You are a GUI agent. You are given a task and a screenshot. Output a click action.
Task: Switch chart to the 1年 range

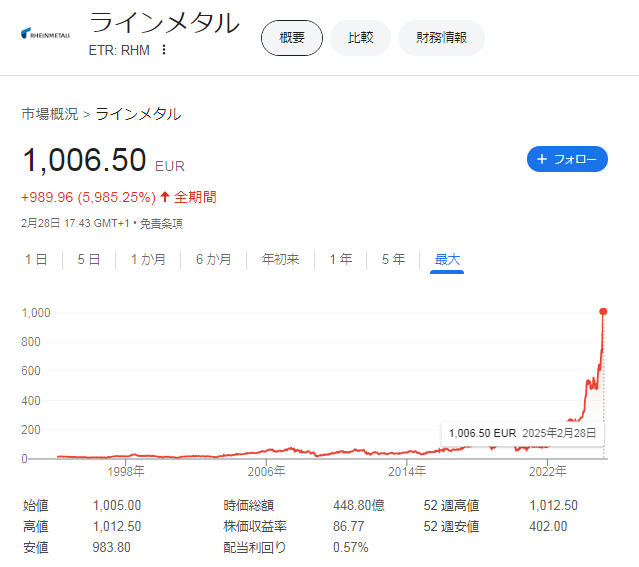[x=341, y=259]
